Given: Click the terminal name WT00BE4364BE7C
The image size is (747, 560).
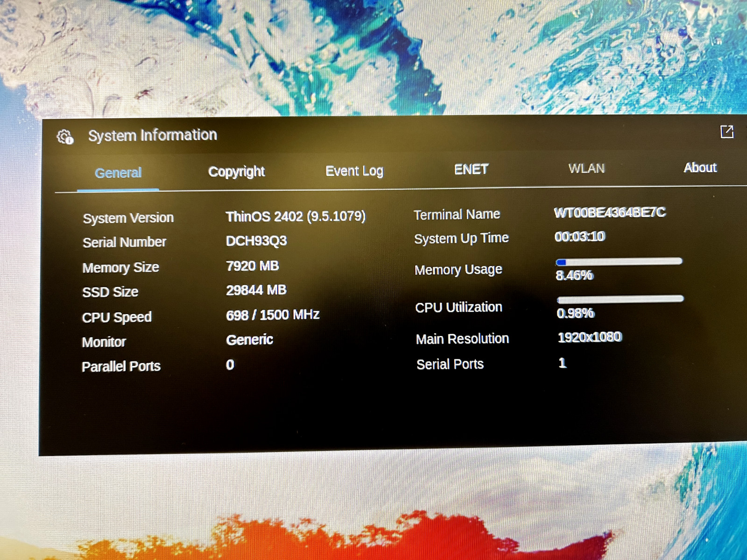Looking at the screenshot, I should pos(610,213).
